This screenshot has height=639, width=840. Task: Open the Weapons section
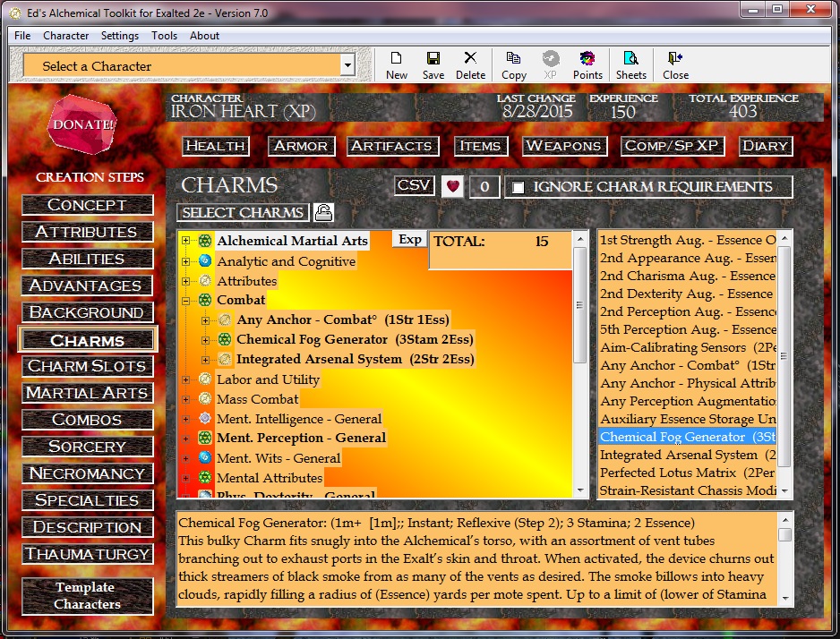point(564,146)
